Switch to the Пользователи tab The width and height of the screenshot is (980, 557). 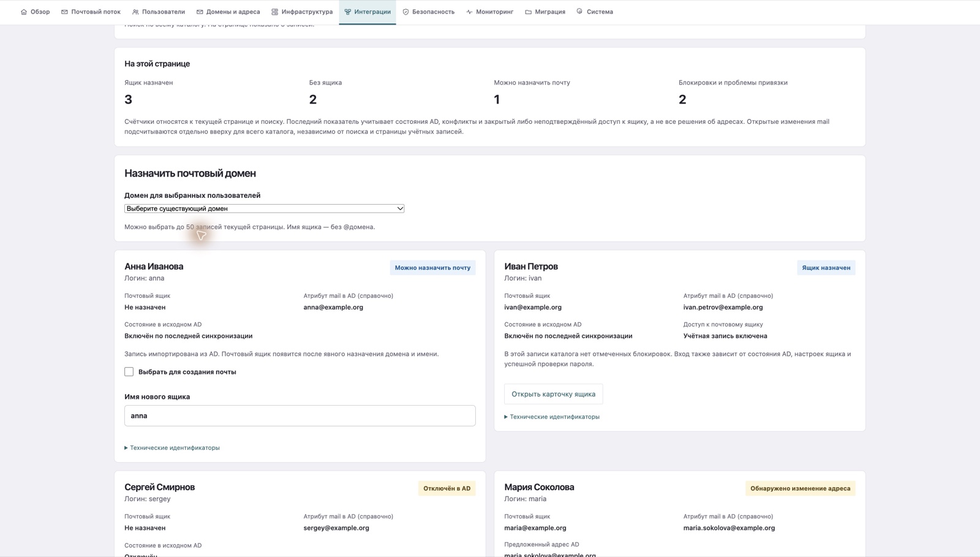(159, 12)
